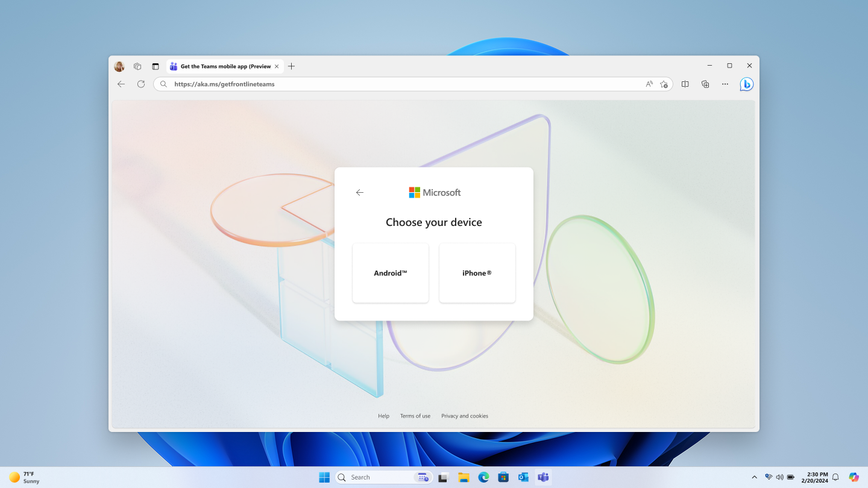Add this page to favorites
Viewport: 868px width, 488px height.
[664, 84]
